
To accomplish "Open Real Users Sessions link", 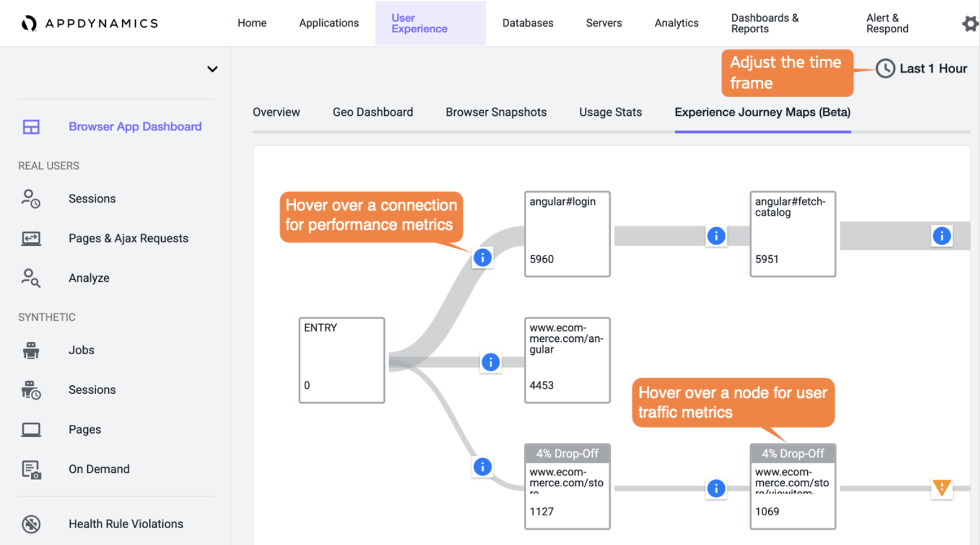I will pyautogui.click(x=92, y=199).
